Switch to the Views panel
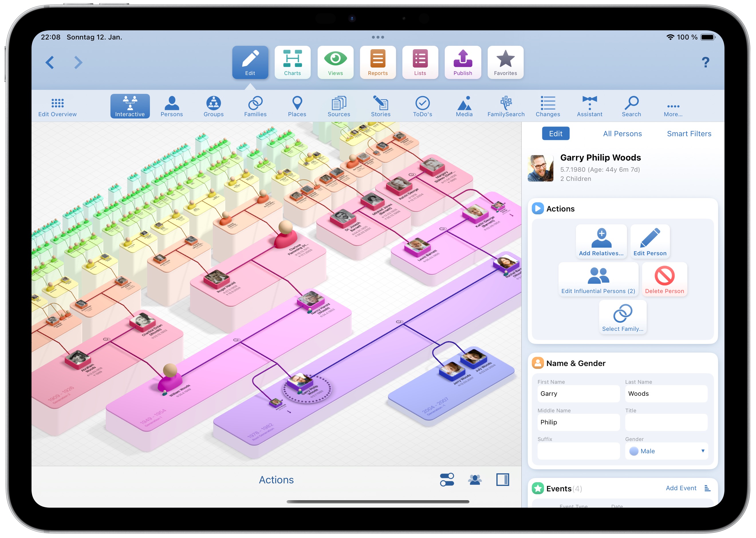756x538 pixels. pos(334,62)
